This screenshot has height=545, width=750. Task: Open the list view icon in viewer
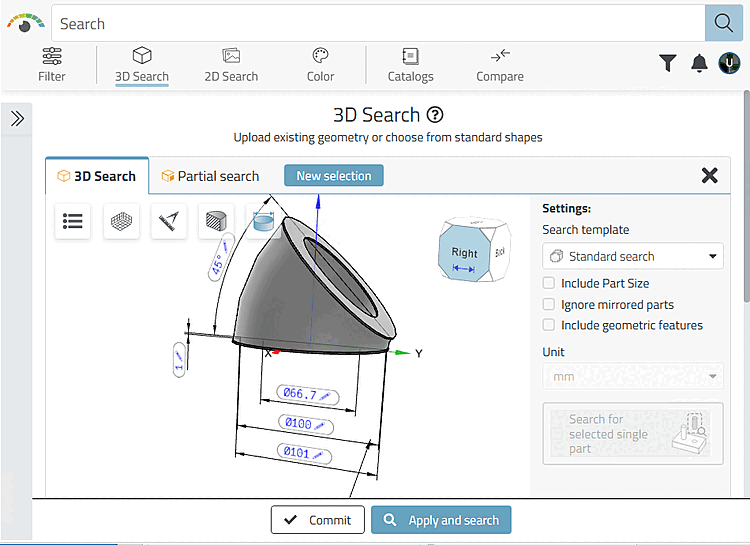[73, 221]
